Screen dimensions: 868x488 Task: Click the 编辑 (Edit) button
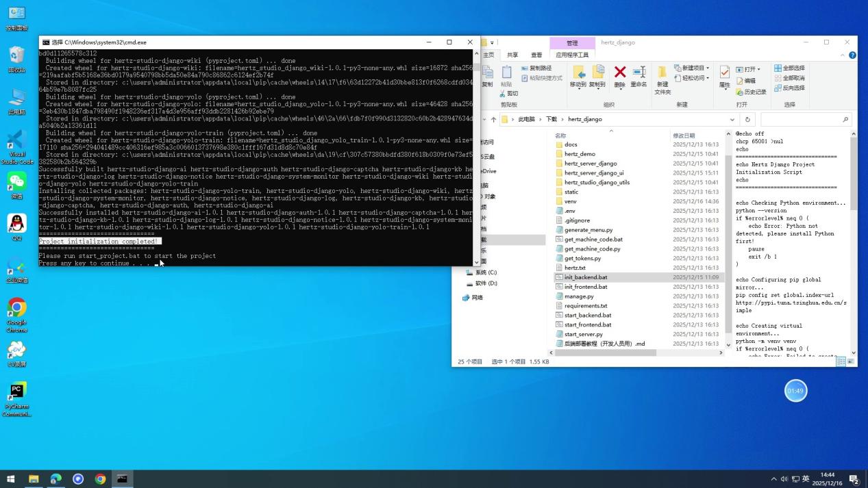(747, 81)
